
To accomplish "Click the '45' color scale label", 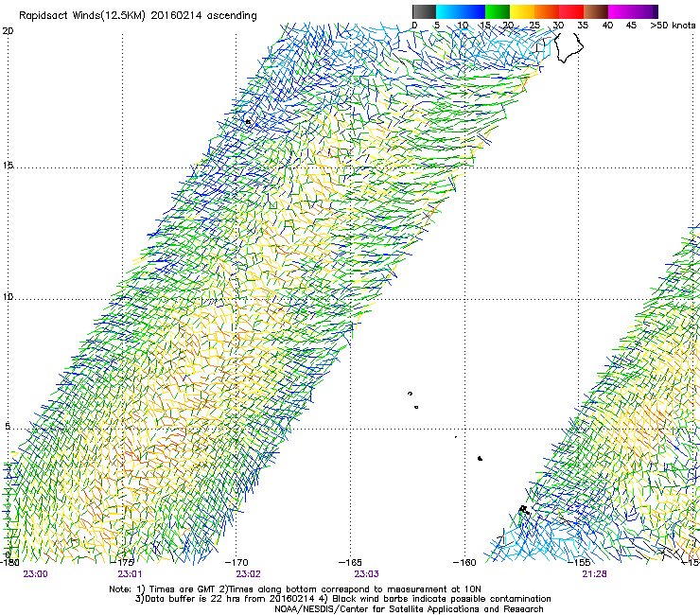I will point(631,26).
